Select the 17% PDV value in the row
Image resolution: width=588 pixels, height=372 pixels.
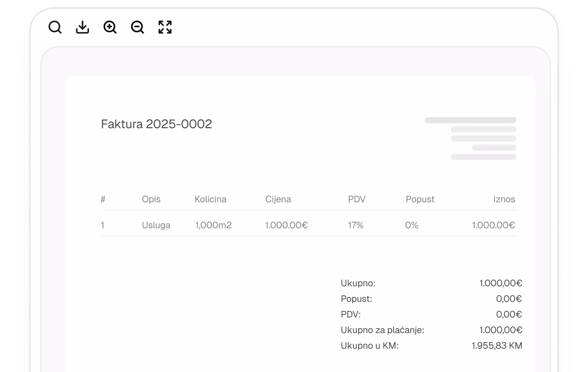355,225
